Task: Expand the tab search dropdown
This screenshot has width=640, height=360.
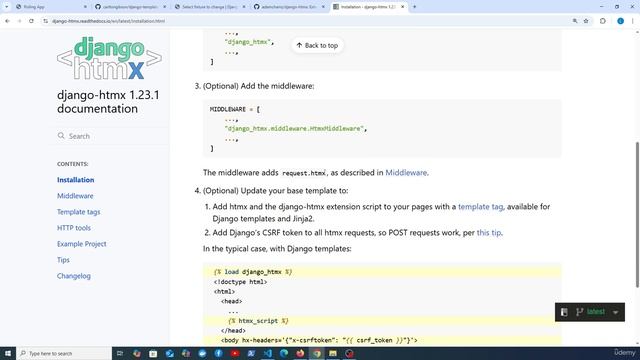Action: coord(7,7)
